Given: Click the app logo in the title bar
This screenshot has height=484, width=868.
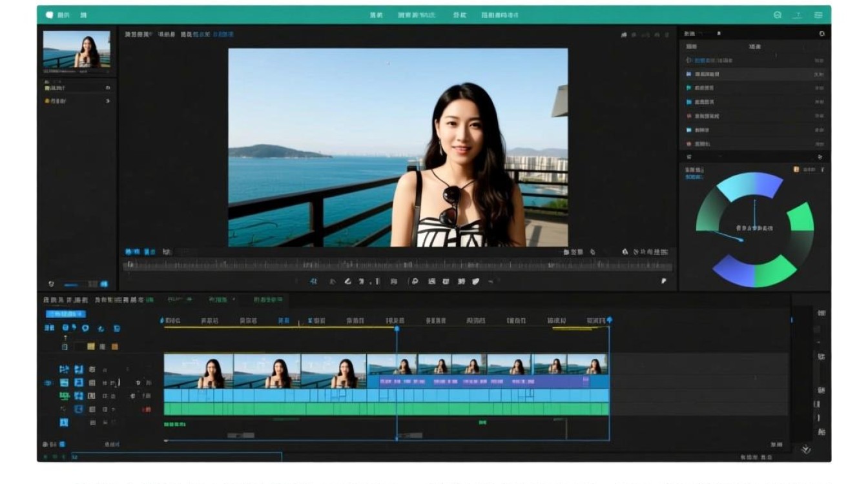Looking at the screenshot, I should (50, 15).
